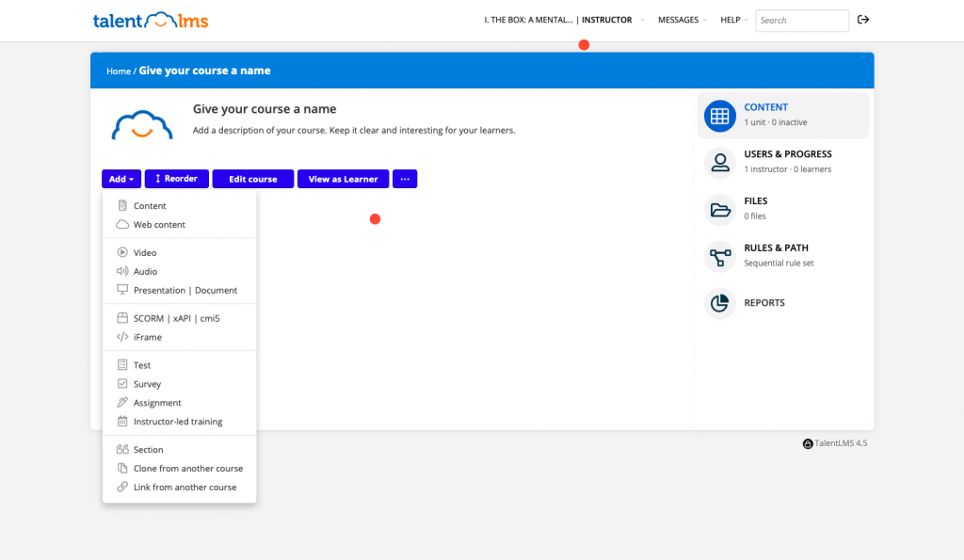The height and width of the screenshot is (560, 964).
Task: Open the CONTENT sidebar label
Action: tap(765, 107)
